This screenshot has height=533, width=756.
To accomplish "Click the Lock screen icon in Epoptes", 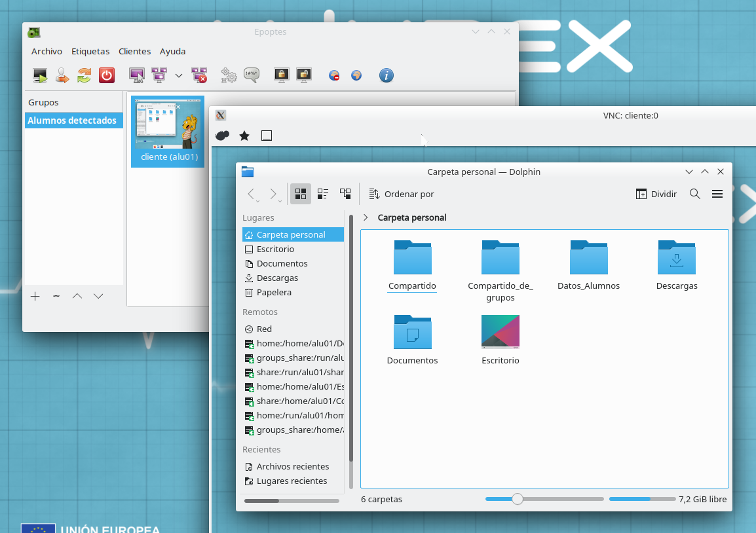I will point(282,75).
